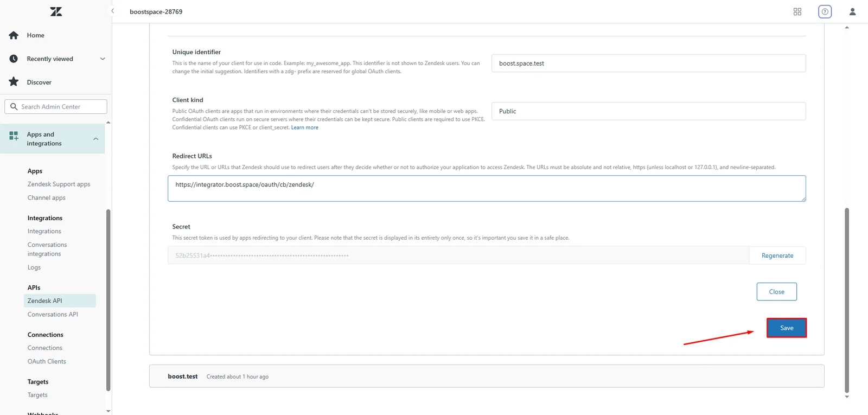The height and width of the screenshot is (415, 868).
Task: Open Discover in sidebar
Action: click(x=39, y=82)
